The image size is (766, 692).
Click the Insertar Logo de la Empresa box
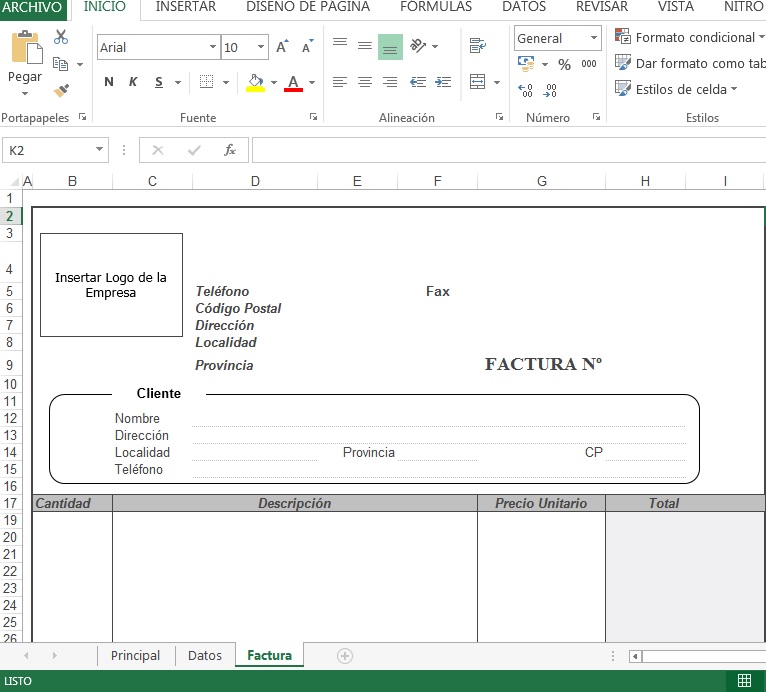(111, 285)
